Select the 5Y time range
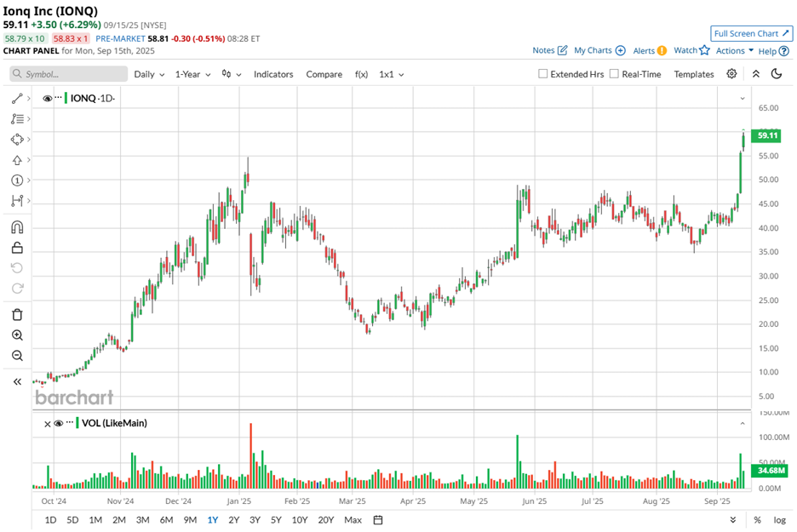Screen dimensions: 797x532 coord(276,520)
